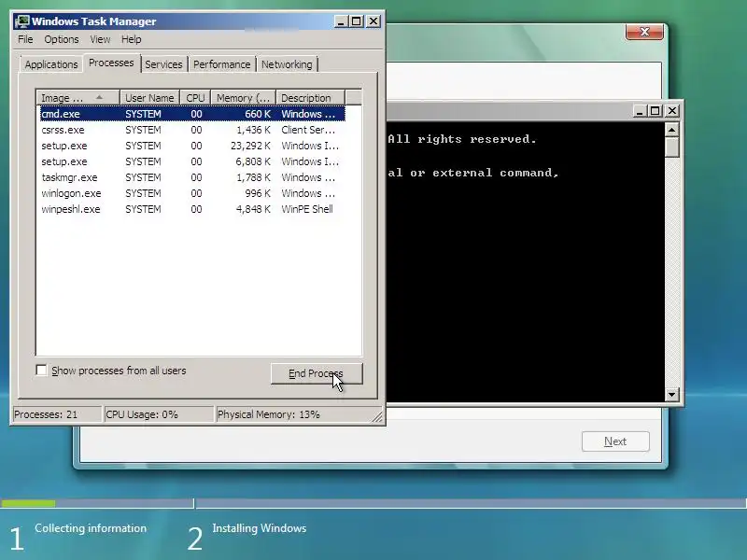
Task: Enable Show processes from all users
Action: click(41, 370)
